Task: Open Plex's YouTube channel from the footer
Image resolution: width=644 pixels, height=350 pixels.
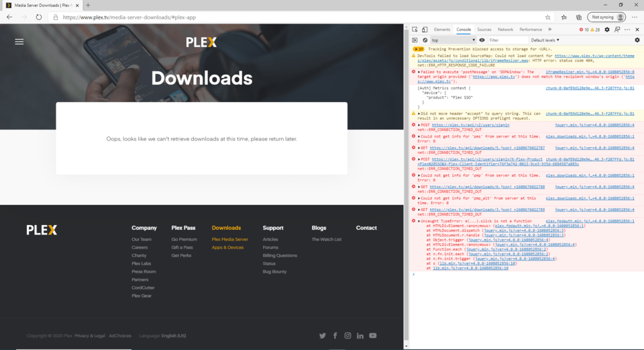Action: 372,336
